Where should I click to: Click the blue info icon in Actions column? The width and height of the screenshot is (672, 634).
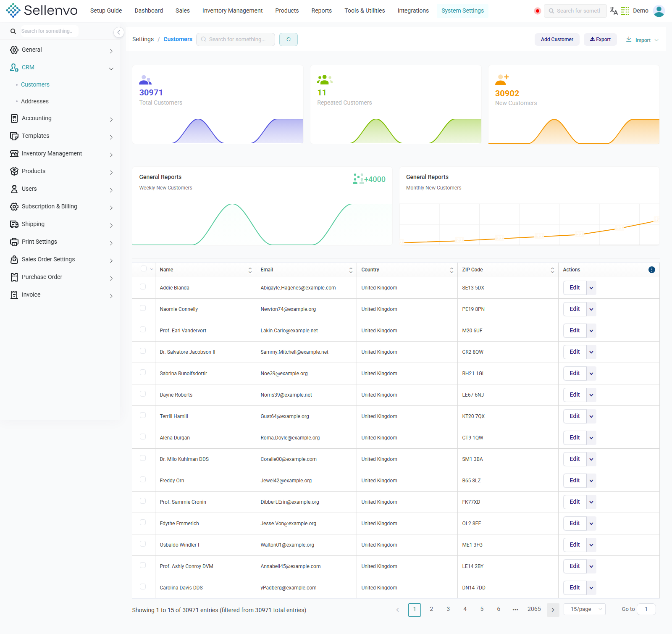[651, 270]
